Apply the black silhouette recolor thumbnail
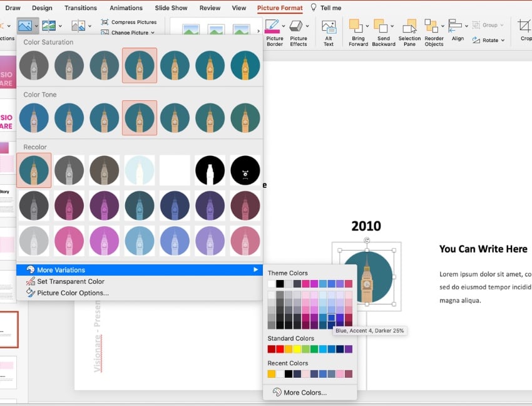The height and width of the screenshot is (406, 532). (210, 170)
